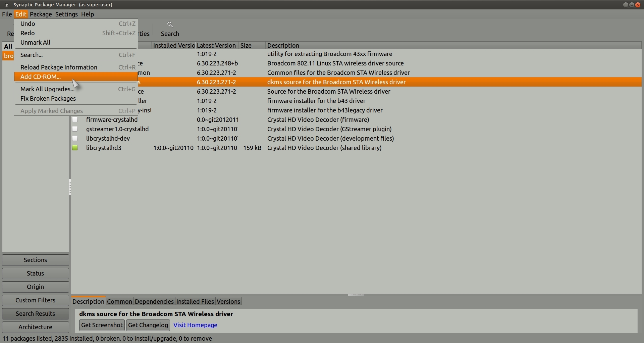Viewport: 644px width, 343px height.
Task: Open the Settings menu
Action: [x=66, y=14]
